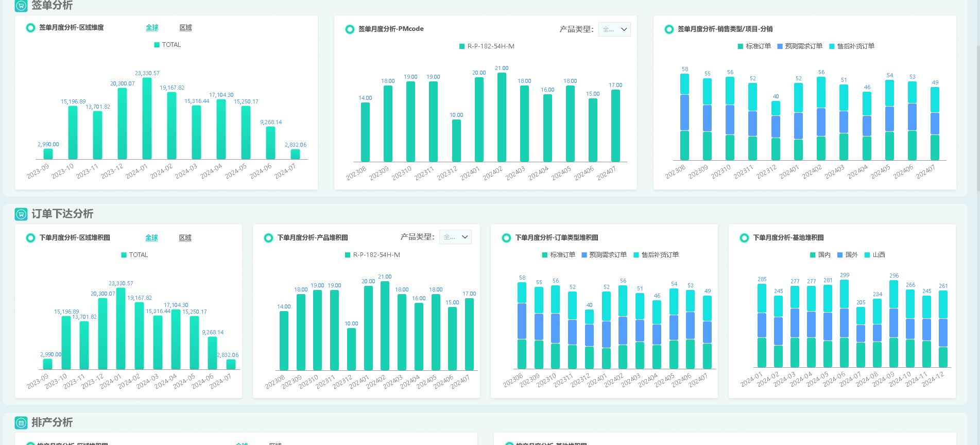Click ring icon beside 签单月度分析-销售类型/项目-分销 title
The image size is (980, 445).
tap(669, 29)
